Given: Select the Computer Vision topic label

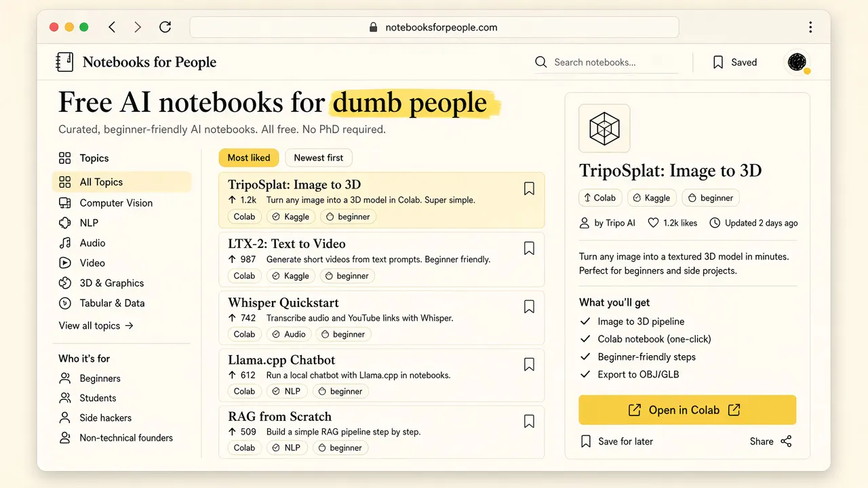Looking at the screenshot, I should [x=116, y=203].
